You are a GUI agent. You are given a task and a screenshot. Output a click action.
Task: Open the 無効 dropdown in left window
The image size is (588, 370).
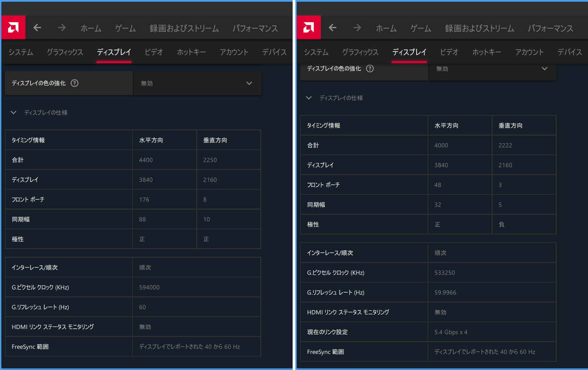click(x=197, y=83)
